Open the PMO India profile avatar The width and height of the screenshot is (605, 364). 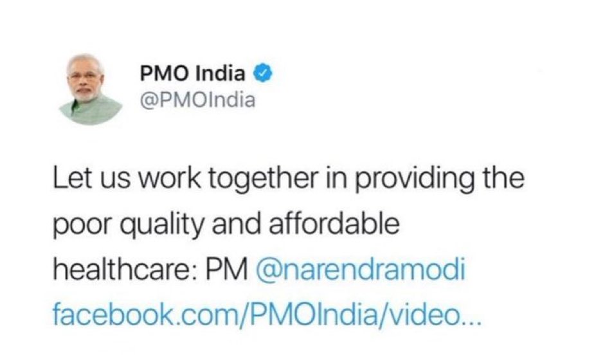tap(91, 89)
